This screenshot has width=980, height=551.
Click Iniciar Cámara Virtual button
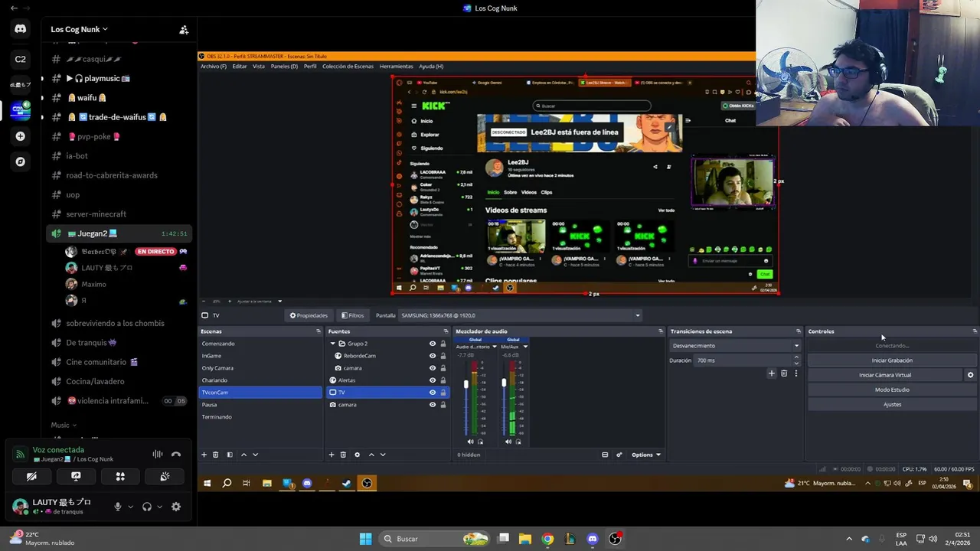click(885, 375)
